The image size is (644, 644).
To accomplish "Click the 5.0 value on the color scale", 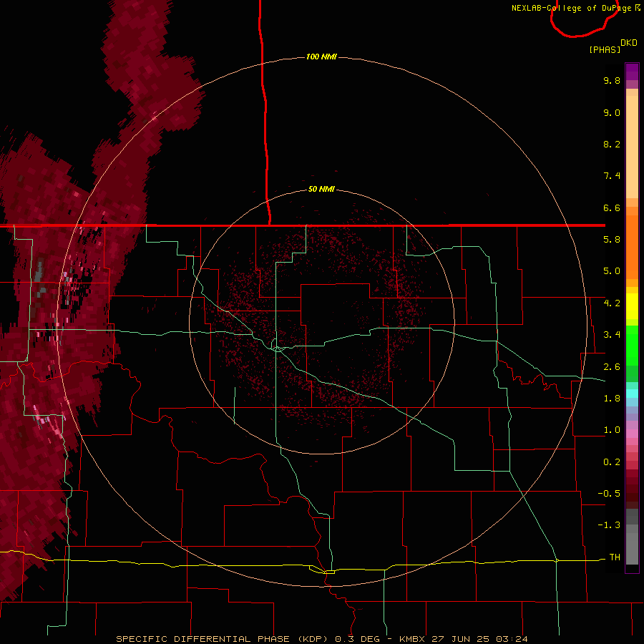I will [x=612, y=271].
